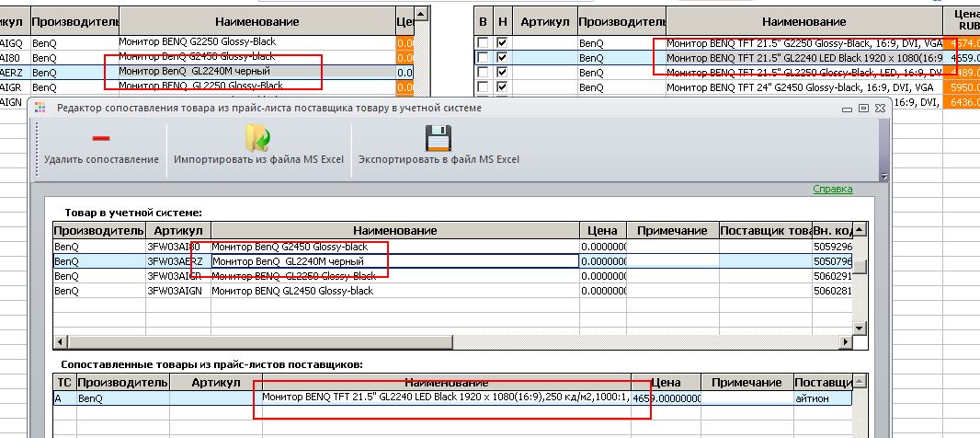The height and width of the screenshot is (438, 980).
Task: Select Монитор BENQ G2250 Glossy-Black in left background table
Action: tap(256, 42)
